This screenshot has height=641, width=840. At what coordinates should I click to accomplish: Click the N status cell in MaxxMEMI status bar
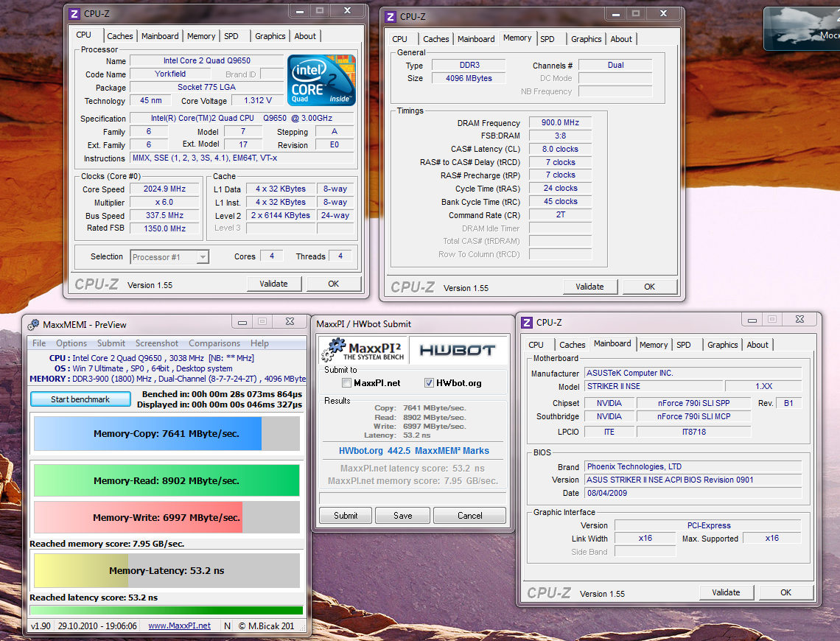pos(227,626)
